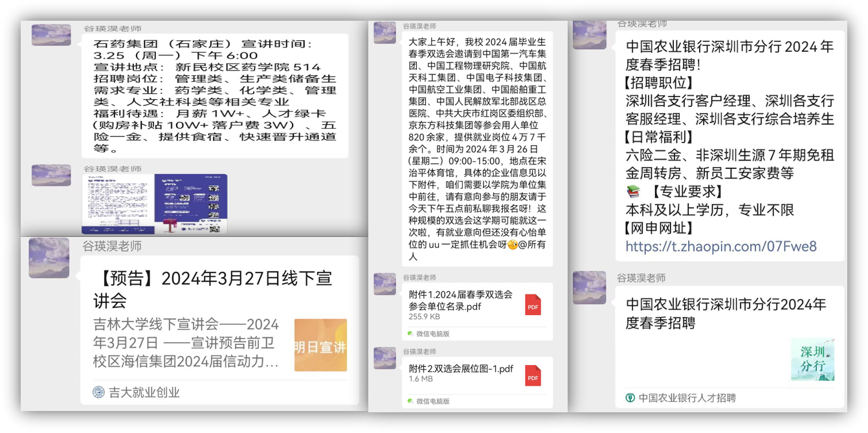Tap the avatar beside the 大家上午好 message
This screenshot has width=868, height=433.
[384, 32]
